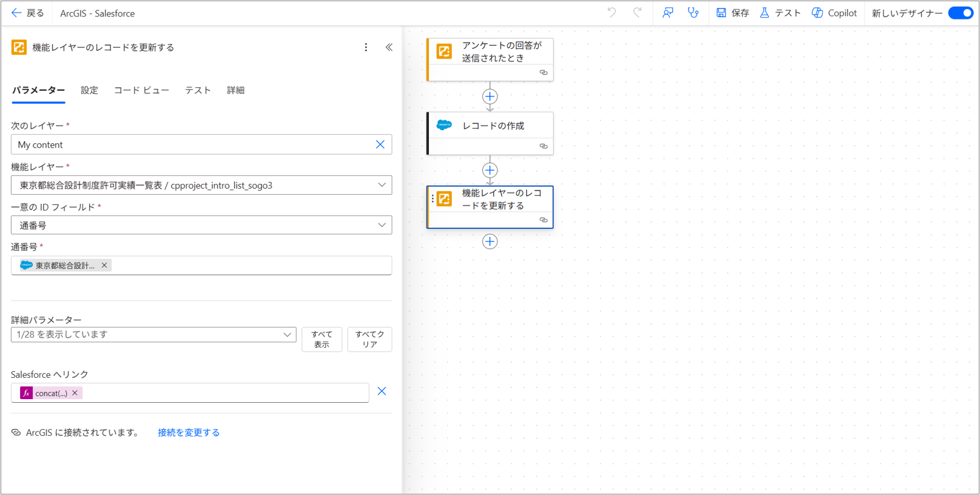Viewport: 980px width, 495px height.
Task: Expand the 機能レイヤー dropdown
Action: pyautogui.click(x=202, y=185)
